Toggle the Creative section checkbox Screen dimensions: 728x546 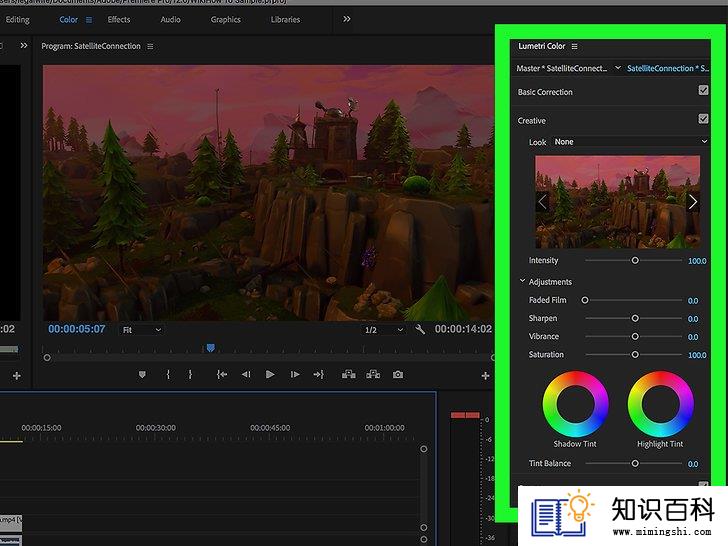703,119
